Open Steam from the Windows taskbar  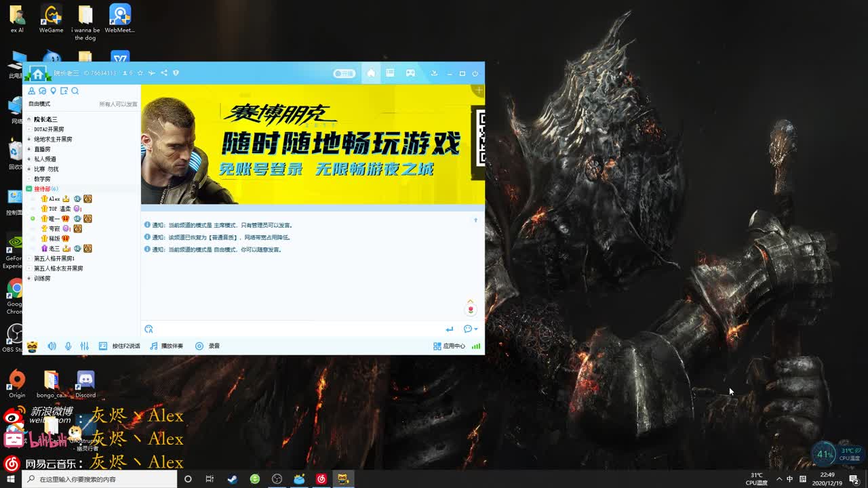[232, 479]
